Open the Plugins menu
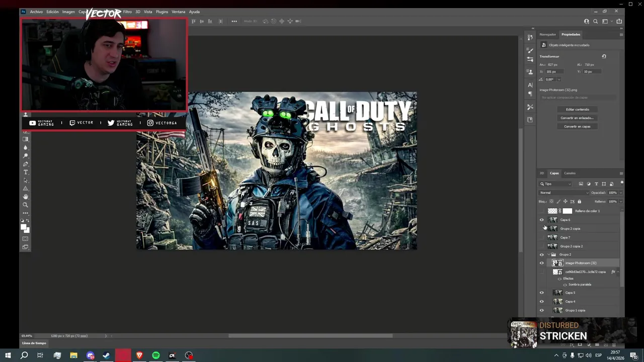This screenshot has height=362, width=644. coord(162,12)
